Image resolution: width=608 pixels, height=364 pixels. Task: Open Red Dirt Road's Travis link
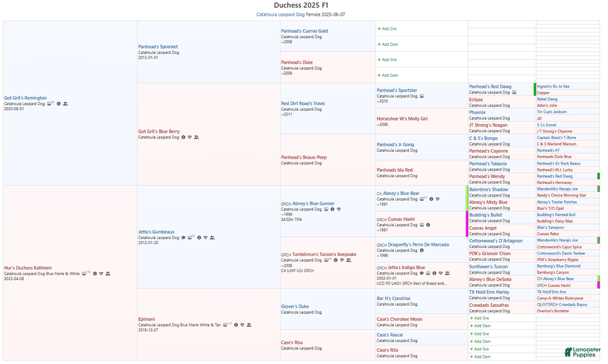[x=303, y=104]
